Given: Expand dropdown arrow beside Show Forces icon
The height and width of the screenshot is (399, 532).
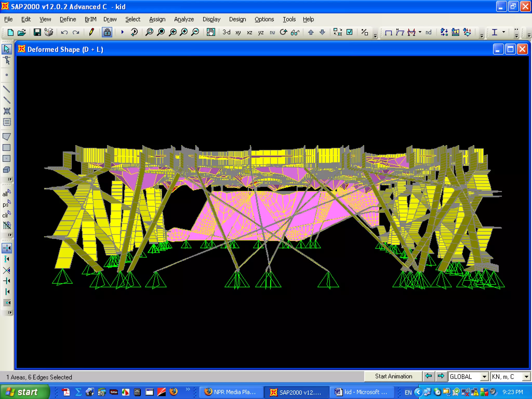Looking at the screenshot, I should coord(420,32).
